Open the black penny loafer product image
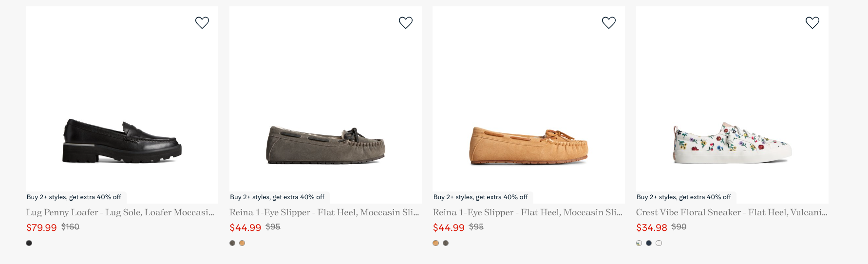 pyautogui.click(x=122, y=141)
